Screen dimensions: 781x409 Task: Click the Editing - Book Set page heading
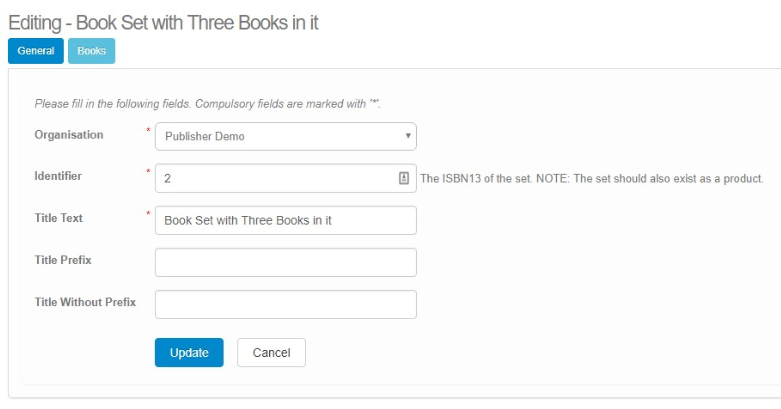pos(163,21)
